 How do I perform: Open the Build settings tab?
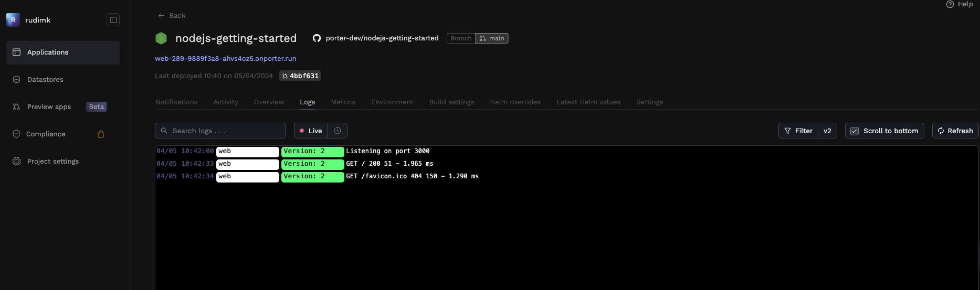pyautogui.click(x=452, y=102)
